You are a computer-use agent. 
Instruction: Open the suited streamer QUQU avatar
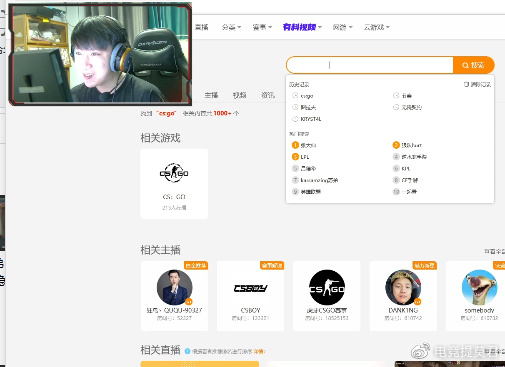pyautogui.click(x=174, y=287)
